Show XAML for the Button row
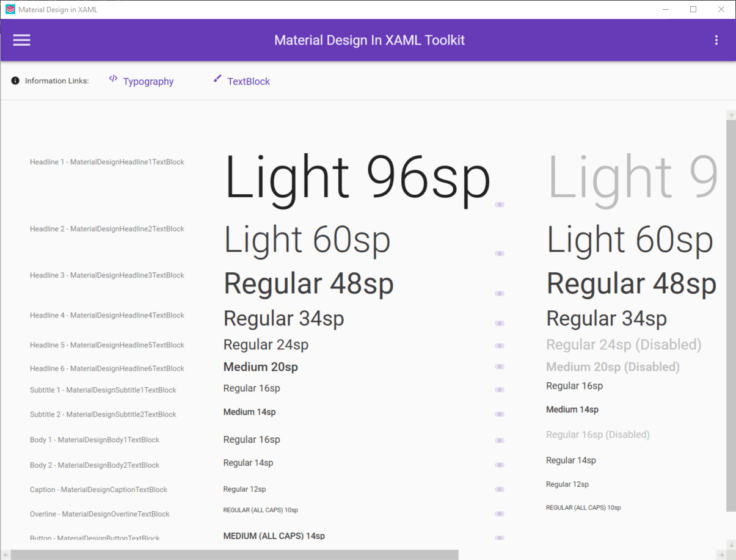The height and width of the screenshot is (560, 736). pos(500,537)
